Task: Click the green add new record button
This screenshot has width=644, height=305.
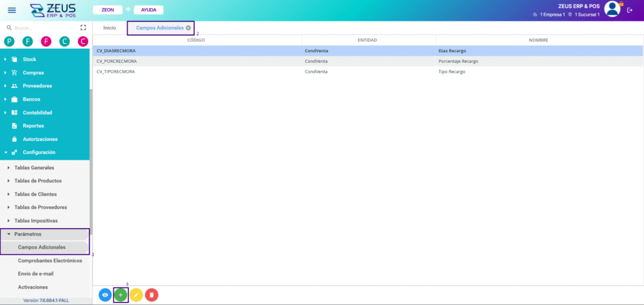Action: tap(121, 295)
